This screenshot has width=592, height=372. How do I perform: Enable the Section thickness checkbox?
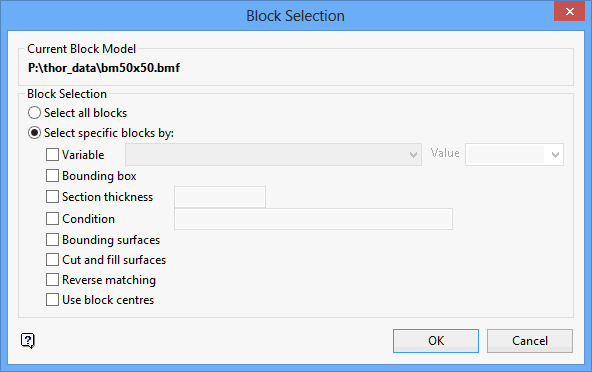52,197
